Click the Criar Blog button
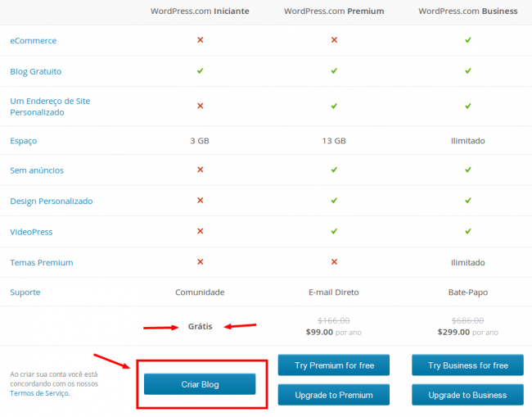This screenshot has height=417, width=532. 200,384
